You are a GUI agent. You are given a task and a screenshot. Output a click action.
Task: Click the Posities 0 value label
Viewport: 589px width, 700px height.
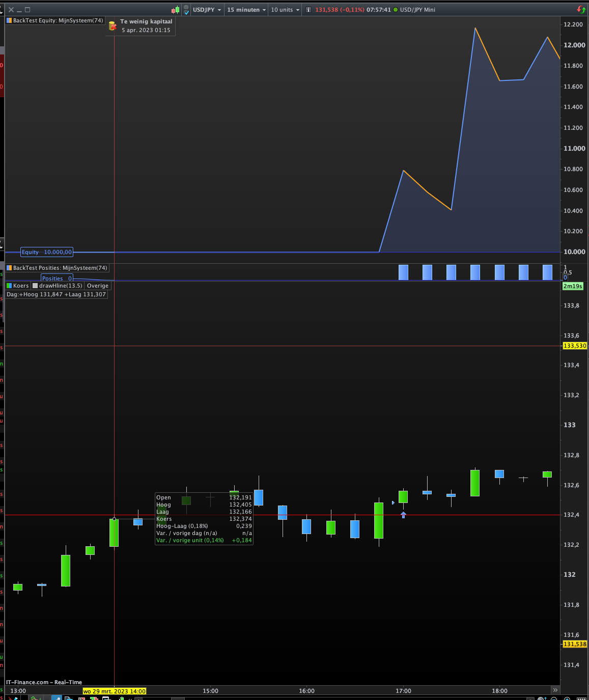[x=57, y=278]
